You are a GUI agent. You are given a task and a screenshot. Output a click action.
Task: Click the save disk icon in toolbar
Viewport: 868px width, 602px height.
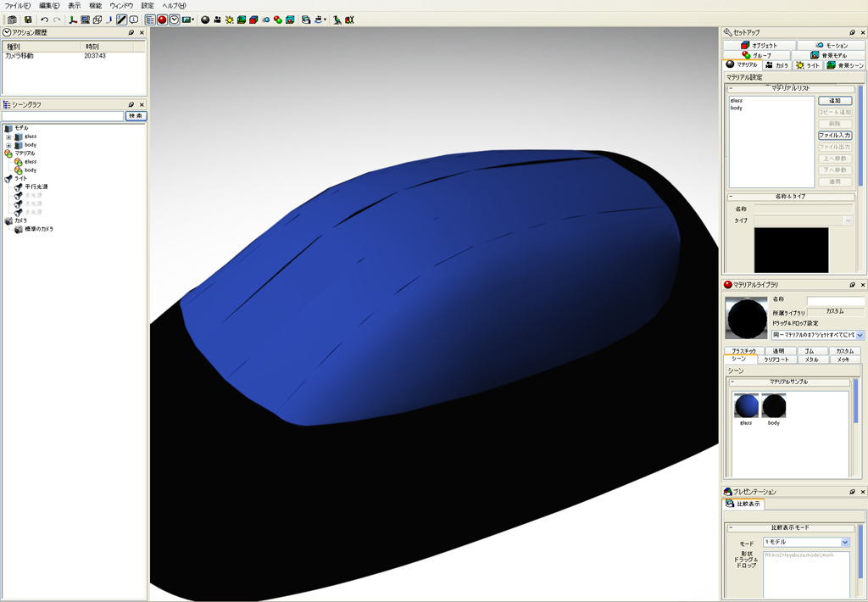point(28,20)
